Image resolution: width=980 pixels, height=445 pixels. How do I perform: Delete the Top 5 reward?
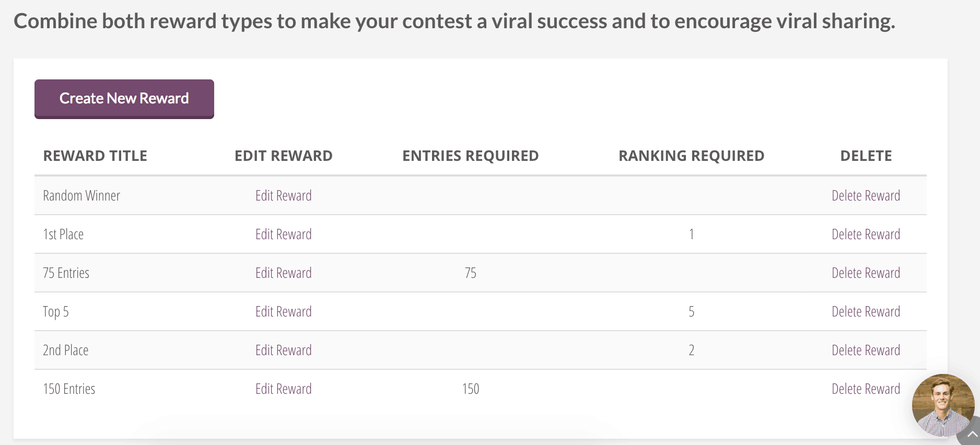tap(866, 312)
